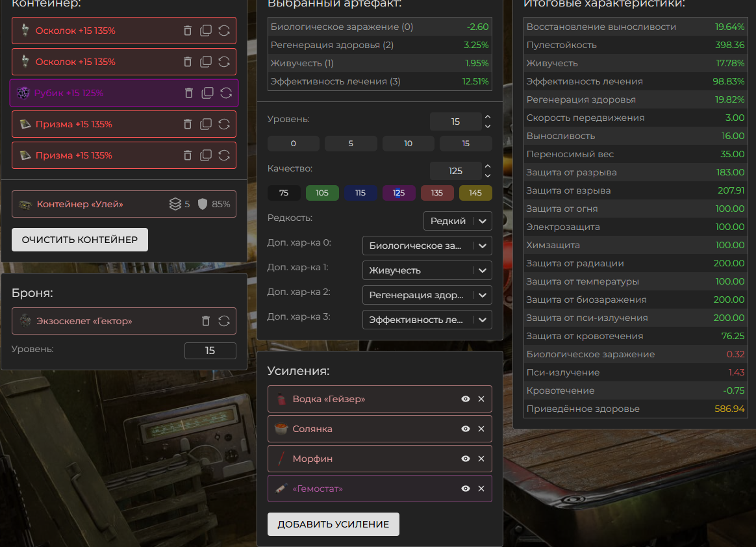Delete the first Призма +15 135% artifact
The width and height of the screenshot is (756, 547).
point(188,124)
